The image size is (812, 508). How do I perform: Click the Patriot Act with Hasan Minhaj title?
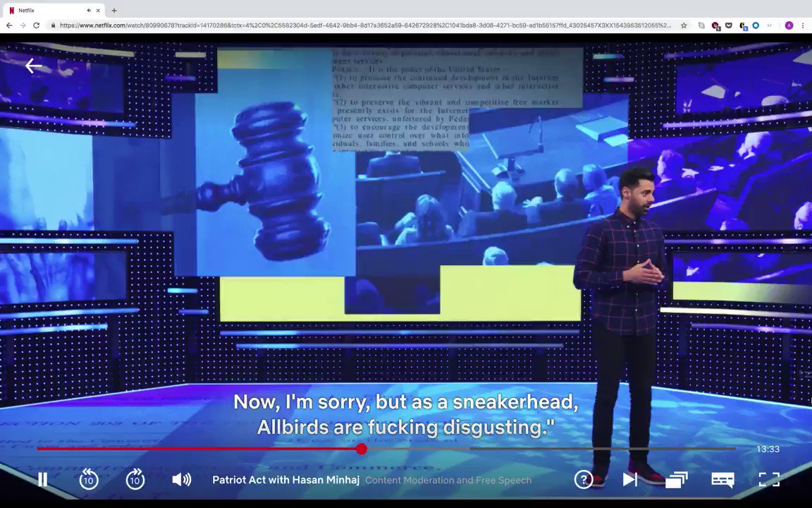[286, 480]
